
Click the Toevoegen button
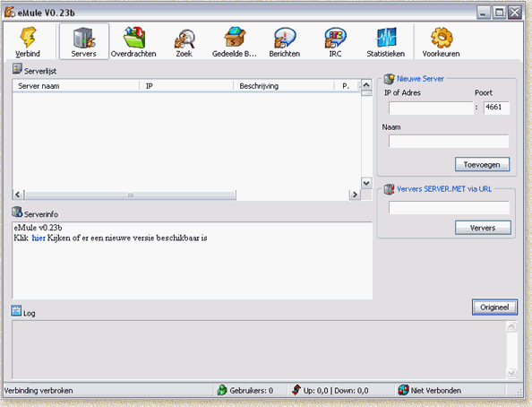pyautogui.click(x=482, y=164)
